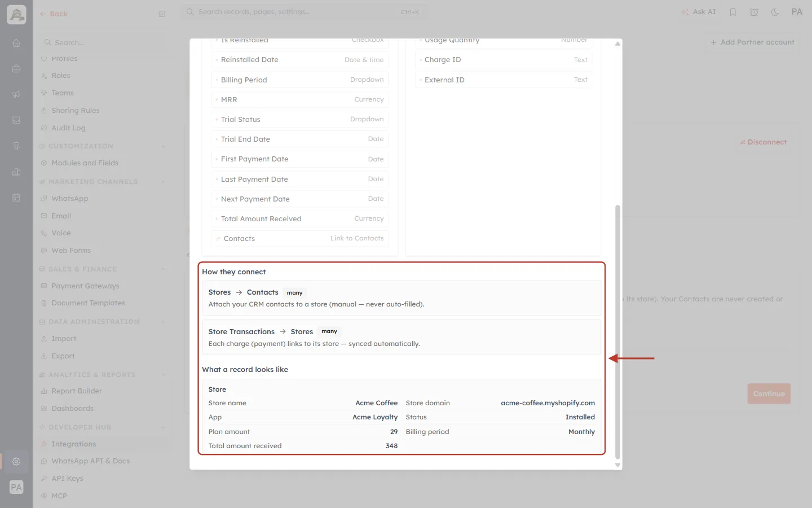Focus the settings sidebar Search box
The width and height of the screenshot is (812, 508).
[103, 43]
